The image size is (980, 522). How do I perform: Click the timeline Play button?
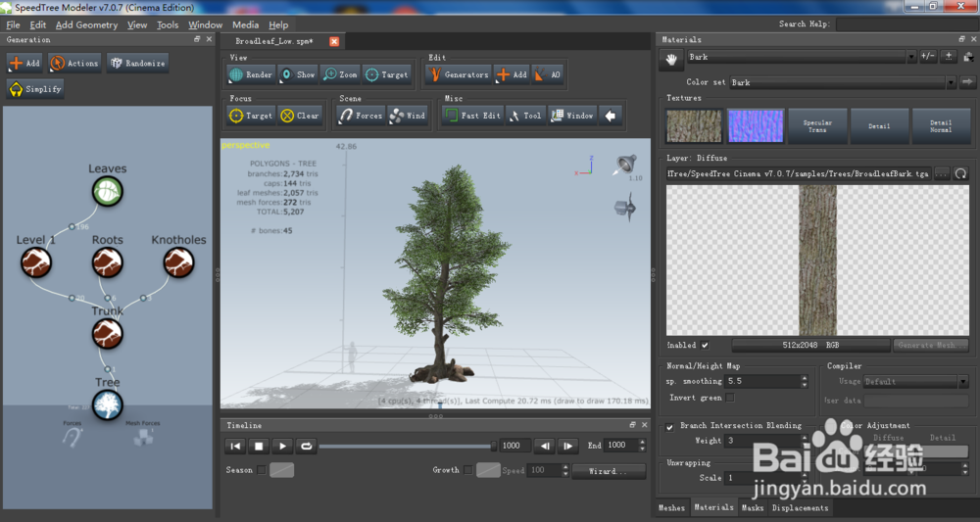coord(282,446)
